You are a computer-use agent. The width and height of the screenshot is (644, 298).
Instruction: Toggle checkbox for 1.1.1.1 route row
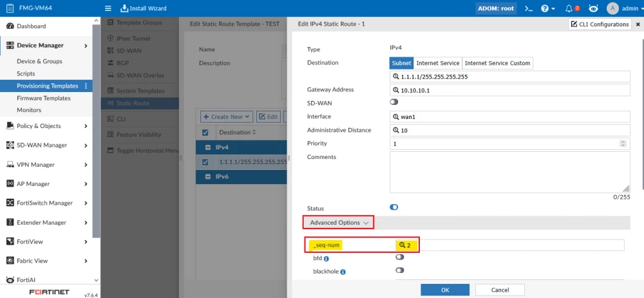point(205,162)
